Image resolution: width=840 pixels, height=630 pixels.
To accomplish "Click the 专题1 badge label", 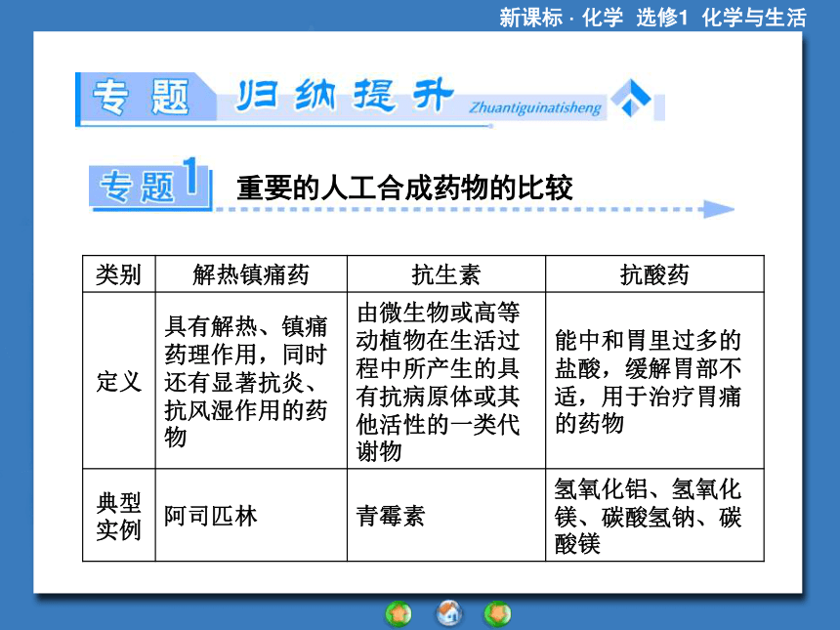I will (x=150, y=184).
